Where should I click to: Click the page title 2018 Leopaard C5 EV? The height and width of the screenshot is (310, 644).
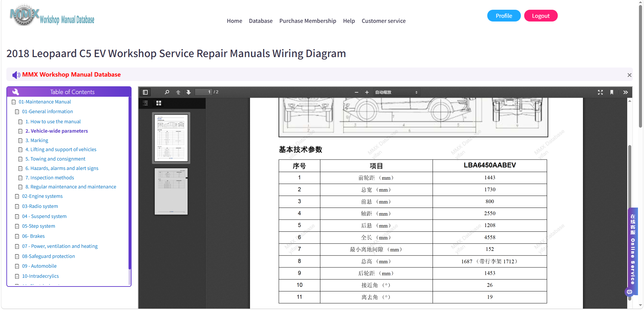point(176,53)
